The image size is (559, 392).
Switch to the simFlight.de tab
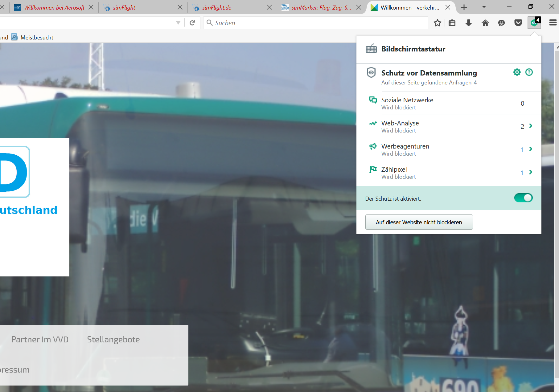pos(232,7)
